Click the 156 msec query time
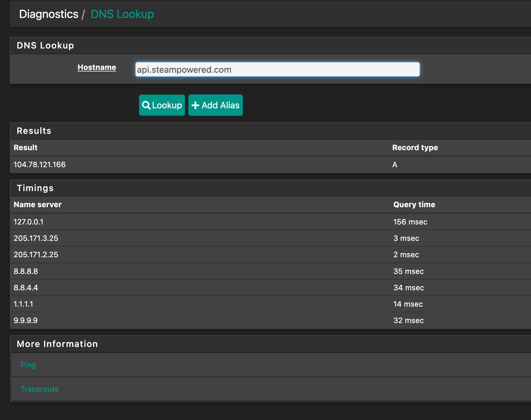 (410, 222)
